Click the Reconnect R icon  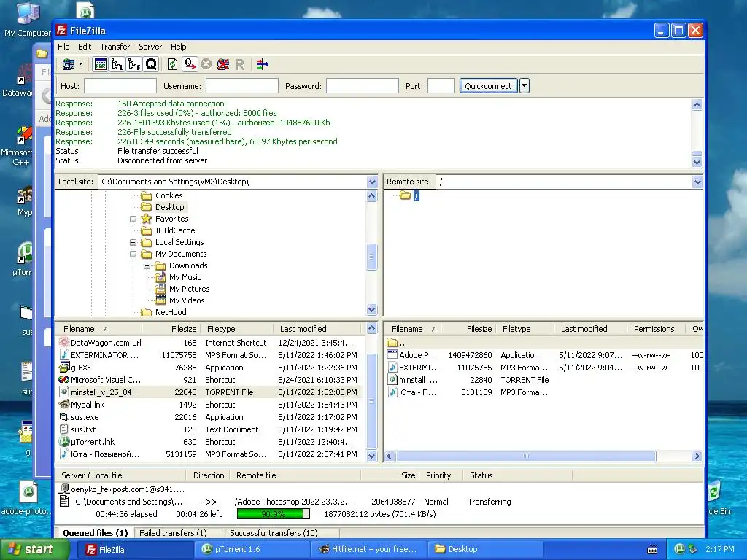tap(239, 64)
